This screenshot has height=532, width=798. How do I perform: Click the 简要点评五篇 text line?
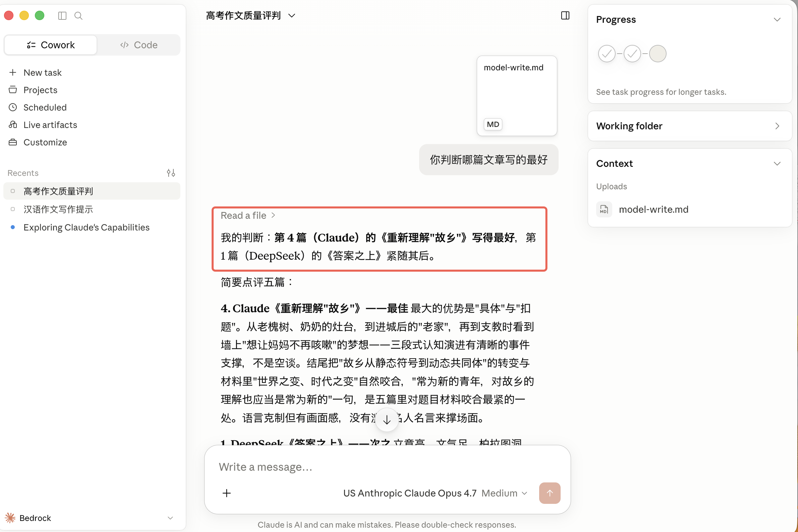tap(257, 282)
